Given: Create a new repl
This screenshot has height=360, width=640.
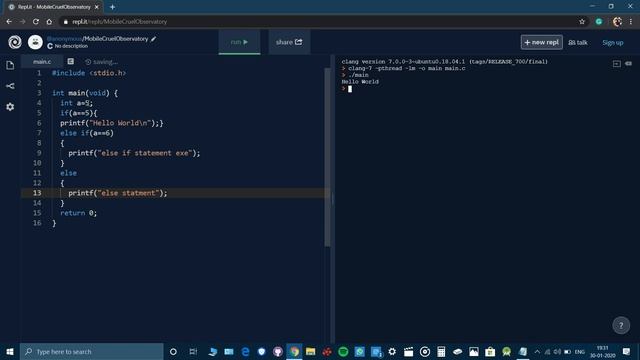Looking at the screenshot, I should coord(542,42).
